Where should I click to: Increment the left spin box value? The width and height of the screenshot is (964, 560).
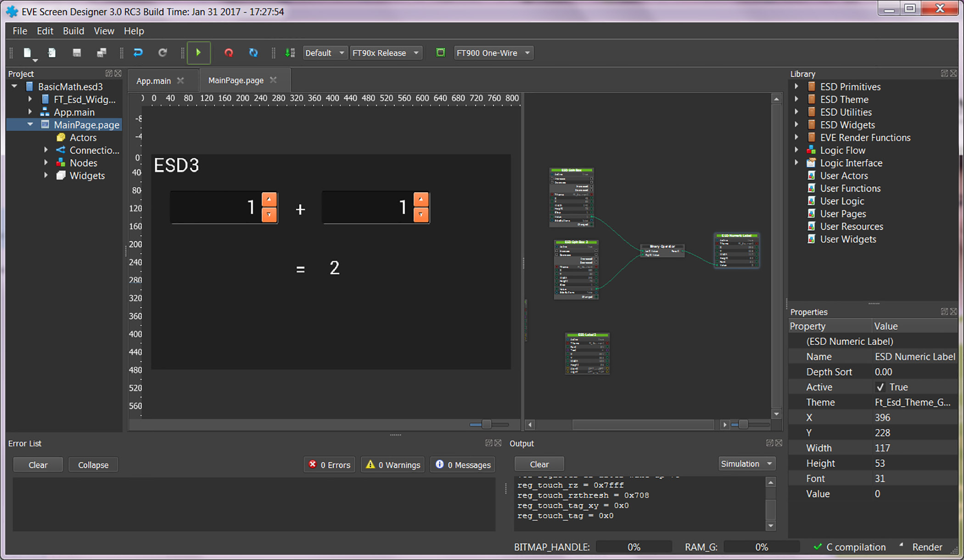[x=269, y=200]
